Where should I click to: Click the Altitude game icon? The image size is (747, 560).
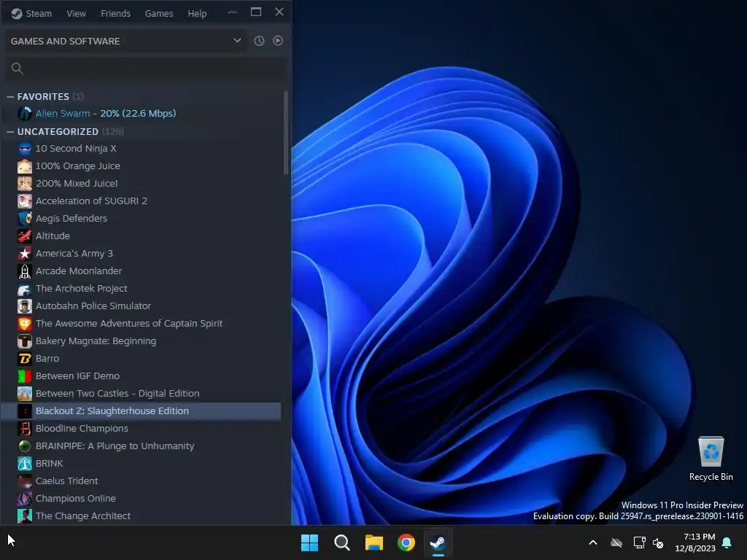click(x=25, y=236)
